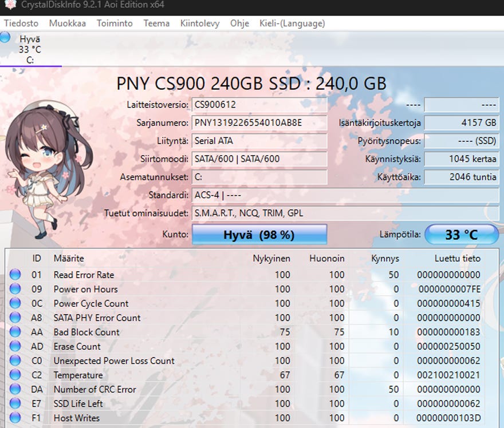Click status orb for Power Cycle Count row
The width and height of the screenshot is (504, 428).
(15, 303)
